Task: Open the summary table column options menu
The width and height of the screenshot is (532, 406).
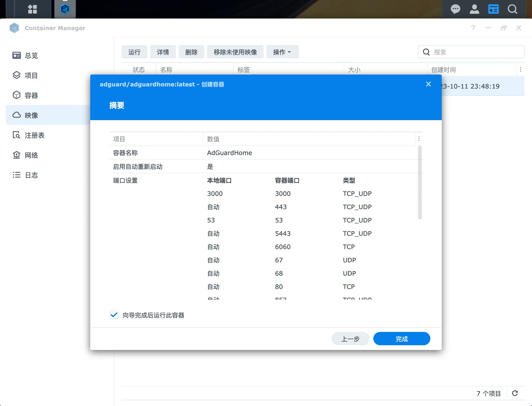Action: coord(419,139)
